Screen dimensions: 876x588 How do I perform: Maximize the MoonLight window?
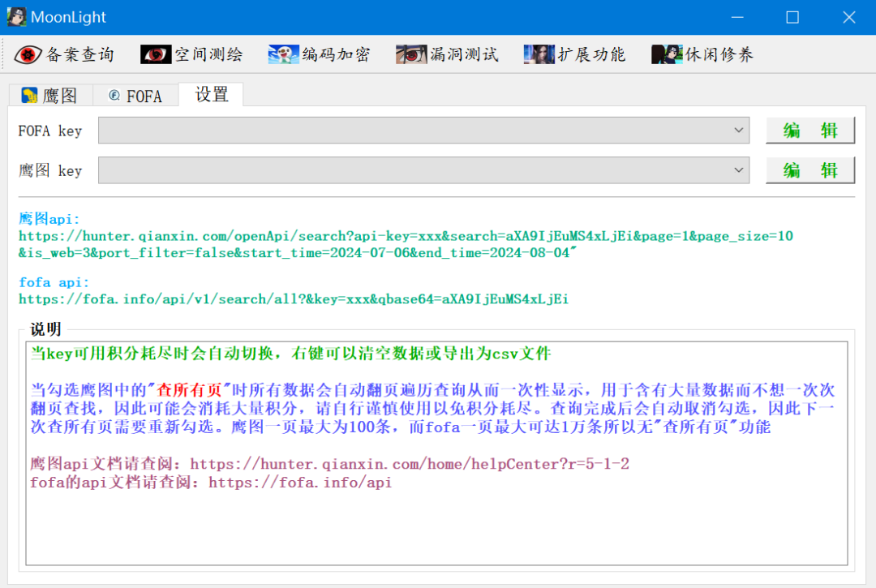tap(792, 17)
